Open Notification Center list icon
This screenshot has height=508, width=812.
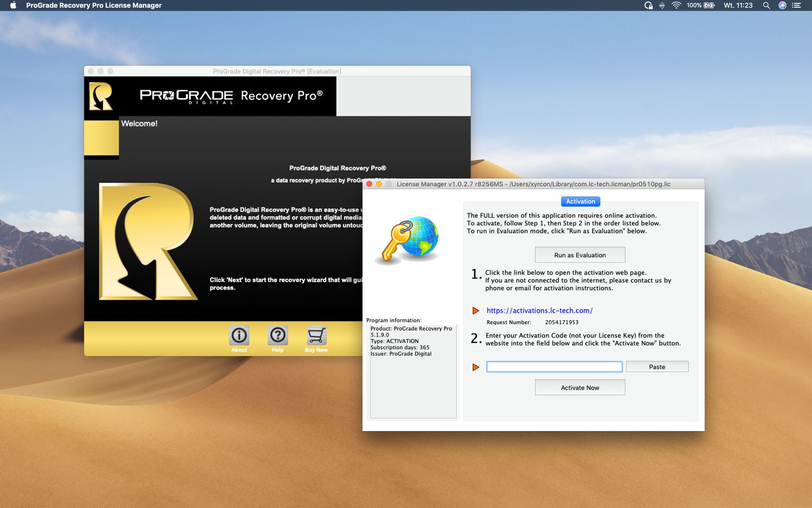(x=797, y=5)
